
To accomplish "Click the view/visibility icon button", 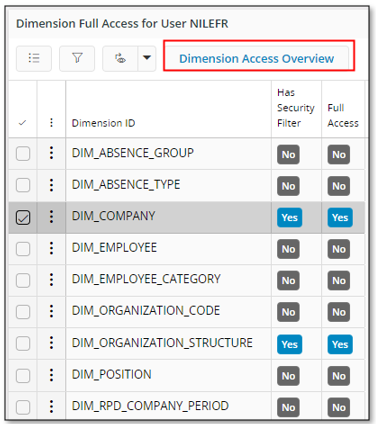I will (120, 59).
